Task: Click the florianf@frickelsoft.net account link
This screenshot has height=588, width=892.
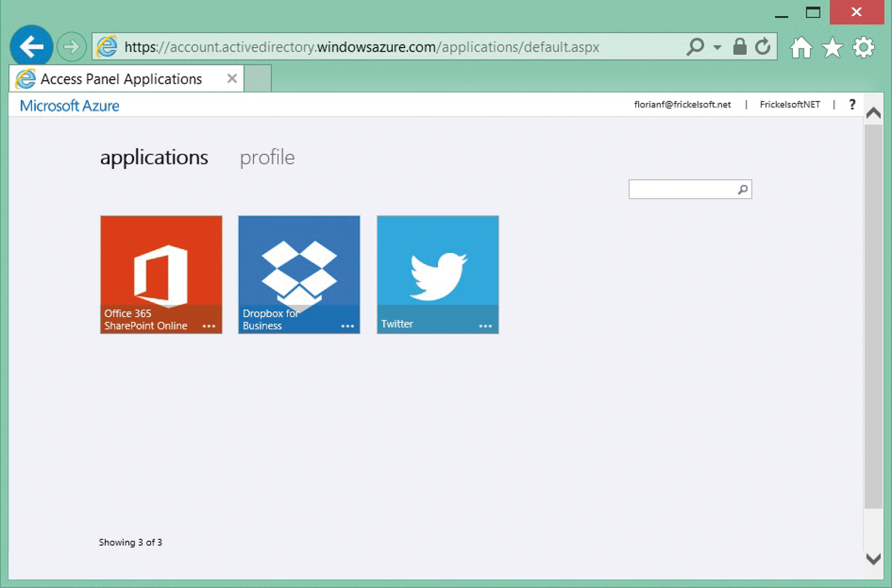Action: pyautogui.click(x=682, y=104)
